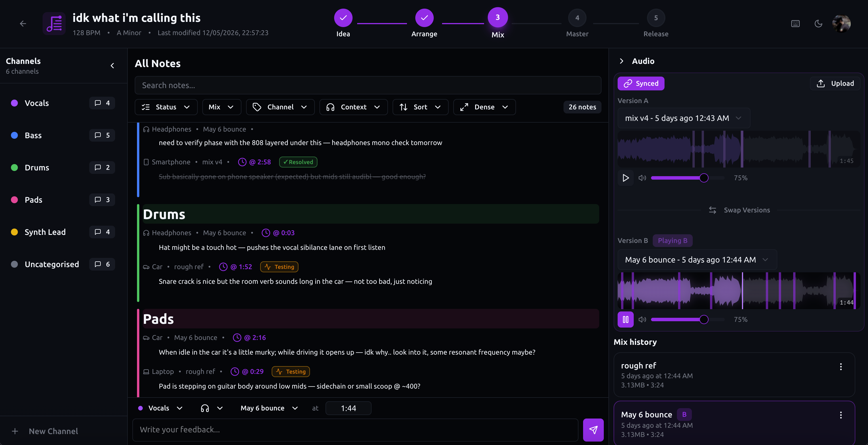Seek in Version B waveform
868x445 pixels.
pyautogui.click(x=738, y=291)
